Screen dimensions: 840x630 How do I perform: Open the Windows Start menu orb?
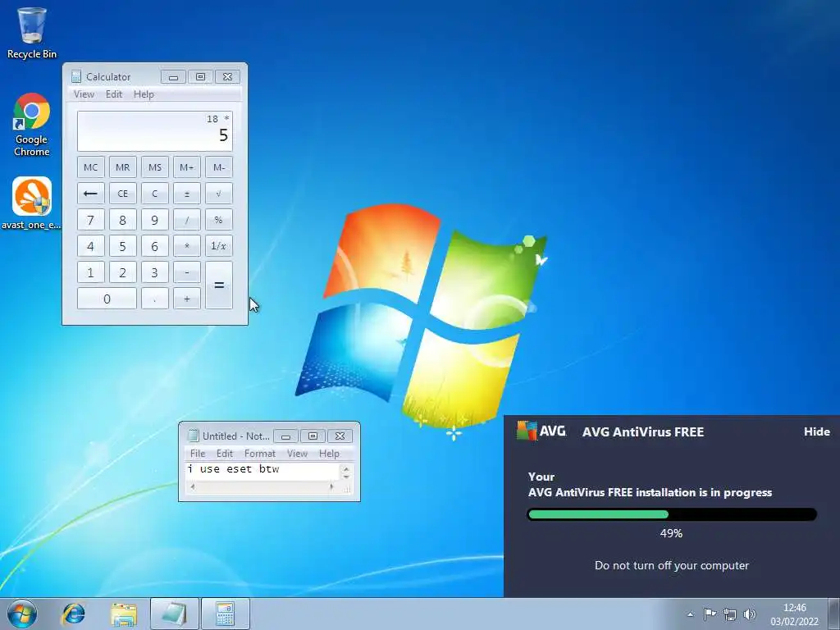click(x=22, y=614)
